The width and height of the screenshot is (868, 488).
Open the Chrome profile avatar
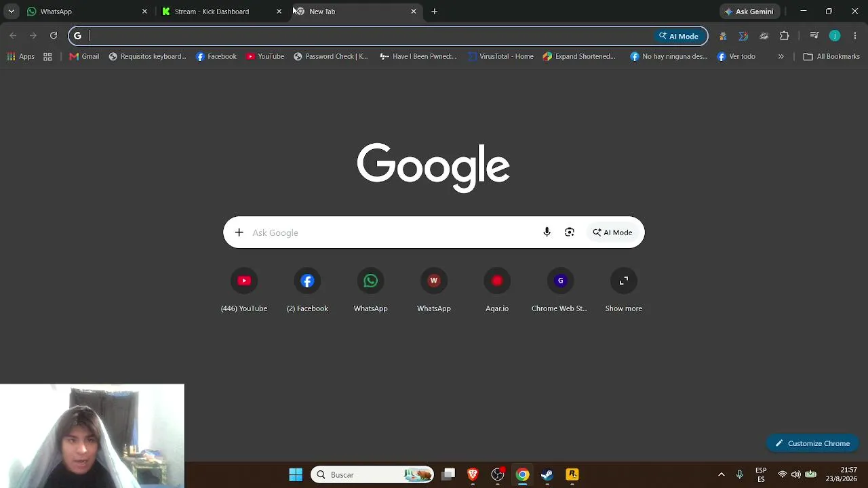pos(835,36)
